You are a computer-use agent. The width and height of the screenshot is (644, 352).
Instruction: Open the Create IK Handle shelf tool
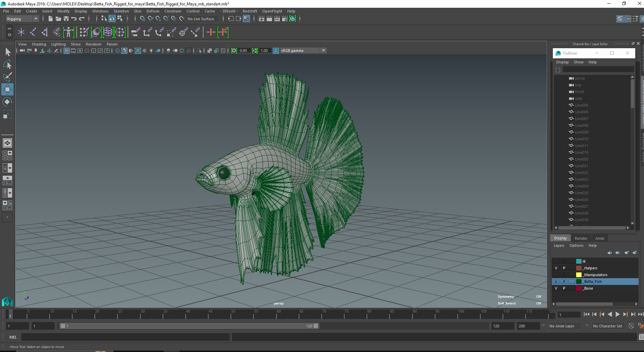pos(45,32)
